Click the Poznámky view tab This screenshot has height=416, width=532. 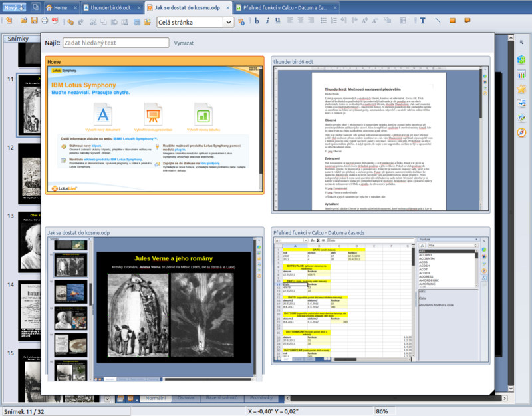point(261,398)
